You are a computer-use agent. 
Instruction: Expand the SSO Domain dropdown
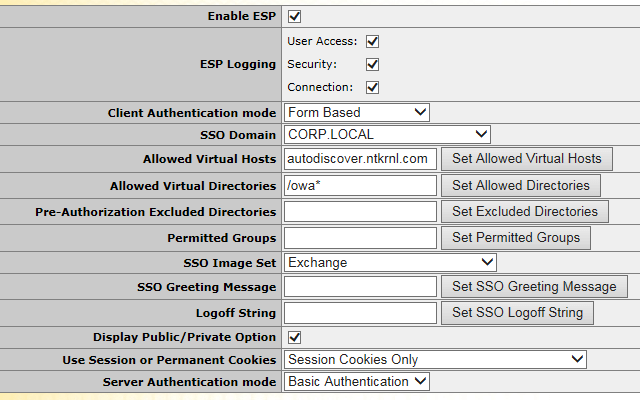[x=387, y=134]
